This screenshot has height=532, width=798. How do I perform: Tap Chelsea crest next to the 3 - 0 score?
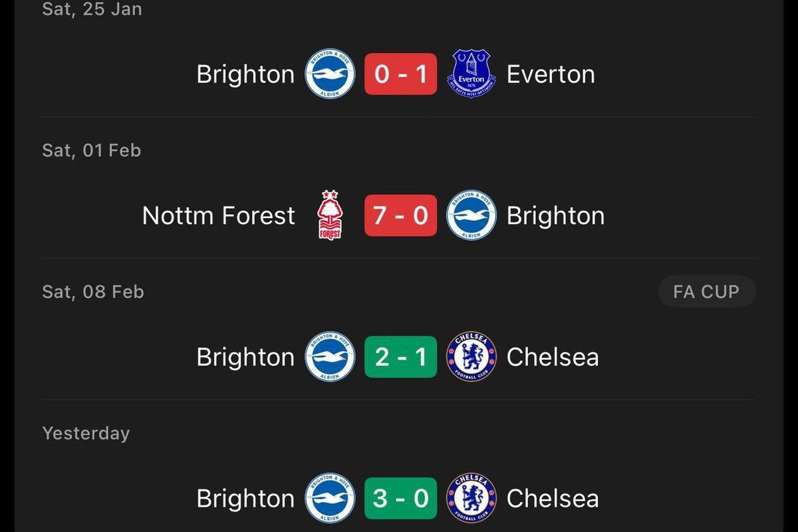tap(471, 498)
